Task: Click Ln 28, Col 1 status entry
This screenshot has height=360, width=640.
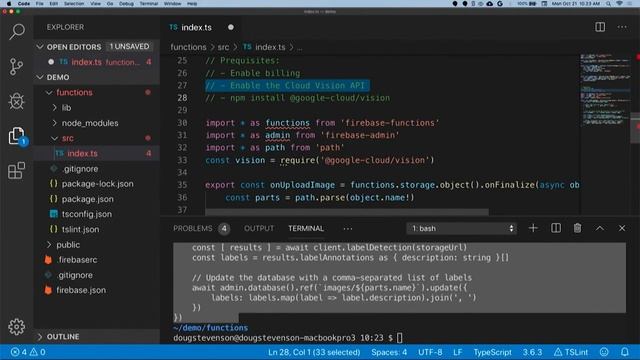Action: 314,352
